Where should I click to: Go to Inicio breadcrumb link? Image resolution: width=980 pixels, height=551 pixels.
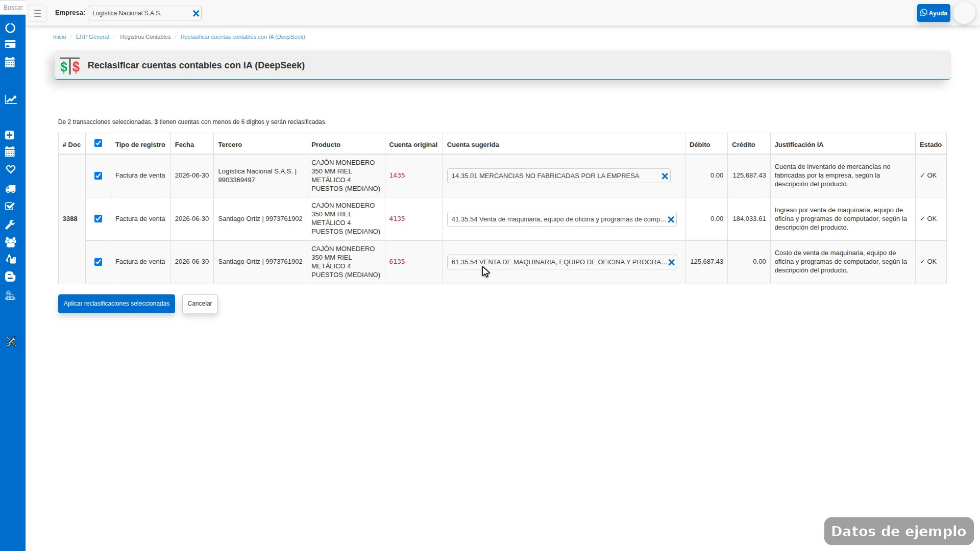pos(60,37)
